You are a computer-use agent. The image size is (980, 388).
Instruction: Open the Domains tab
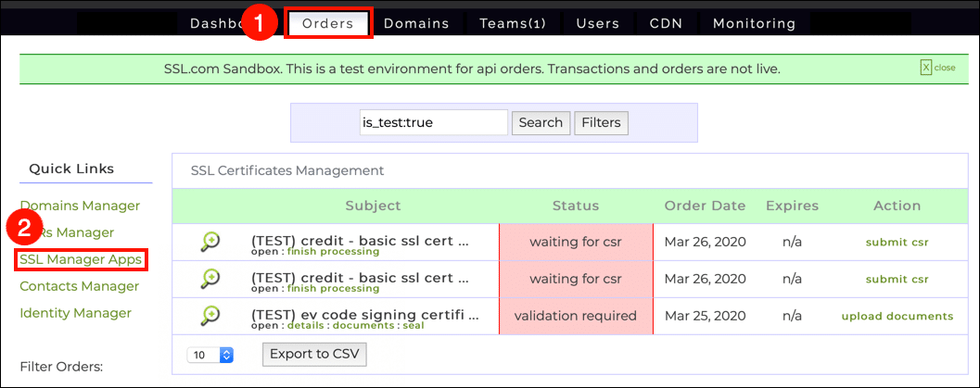416,23
